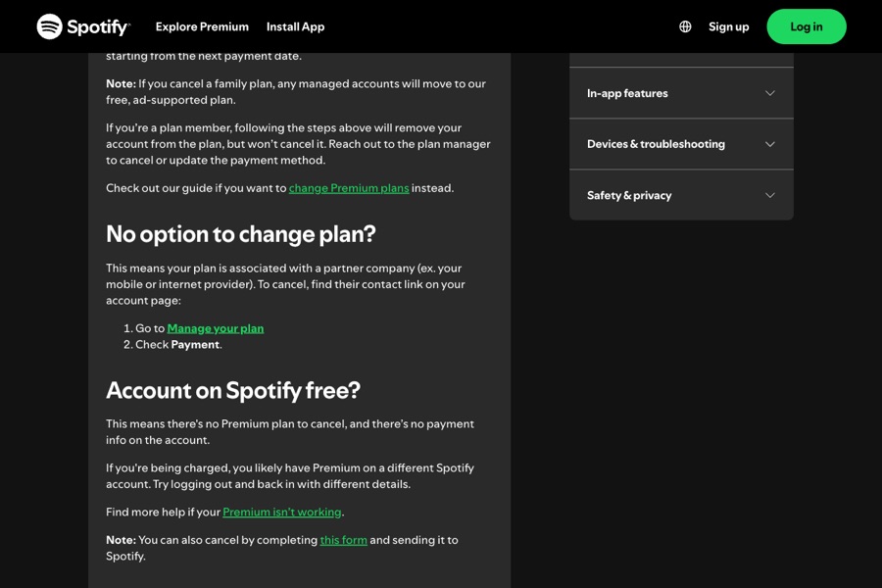Open Install App in the top navigation
Viewport: 882px width, 588px height.
point(295,26)
